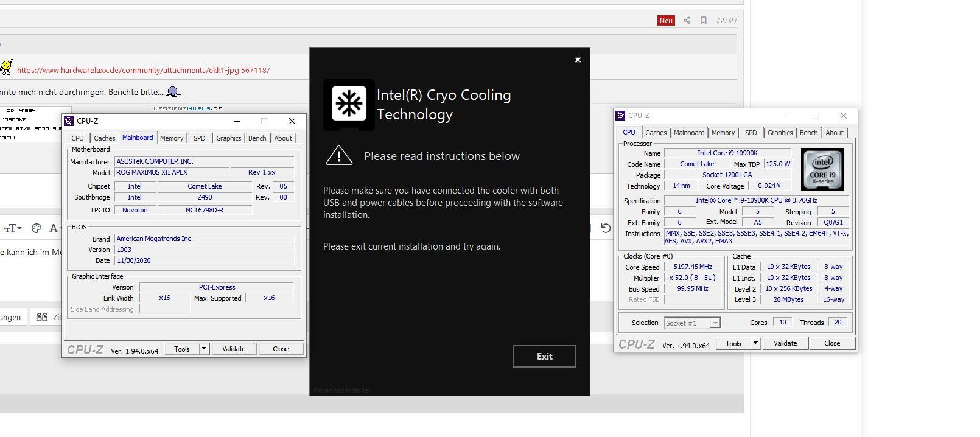Open the Memory tab in the Mainboard CPU-Z window
Image resolution: width=980 pixels, height=437 pixels.
172,138
